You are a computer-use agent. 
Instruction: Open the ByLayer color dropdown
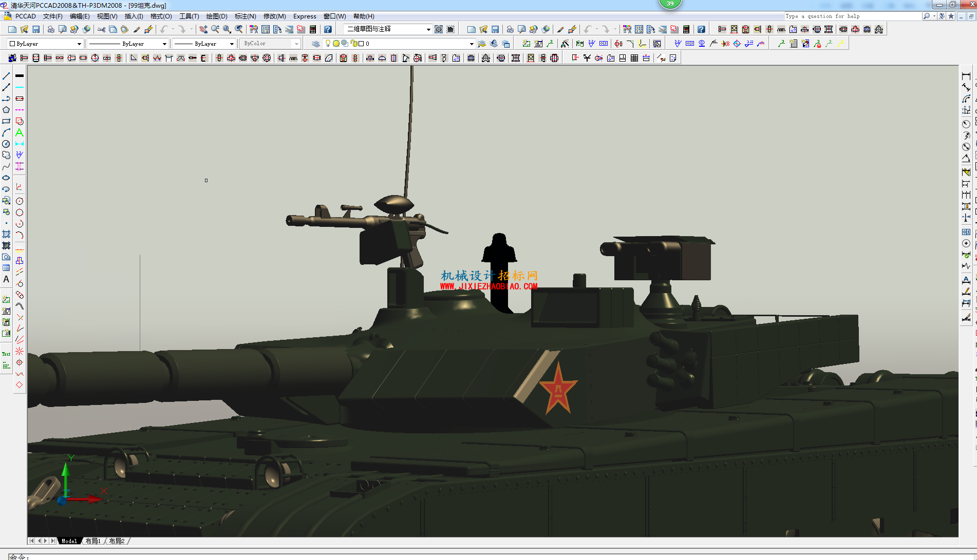point(45,44)
